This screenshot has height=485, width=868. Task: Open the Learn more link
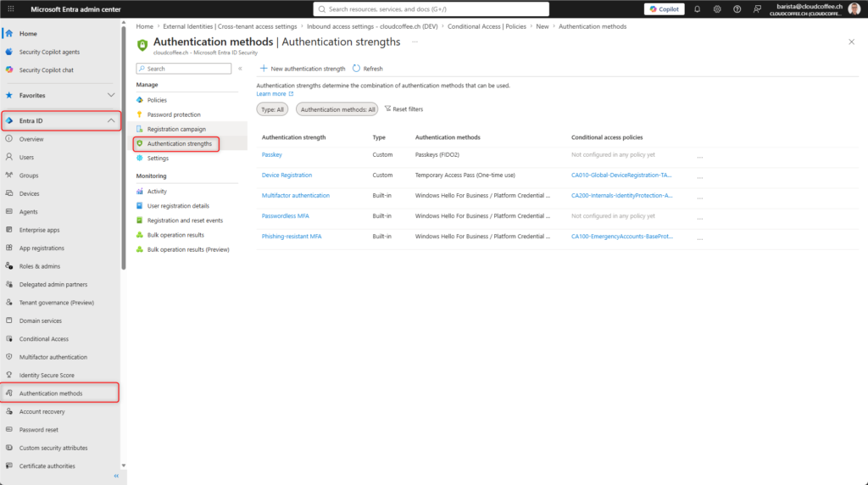[x=275, y=94]
